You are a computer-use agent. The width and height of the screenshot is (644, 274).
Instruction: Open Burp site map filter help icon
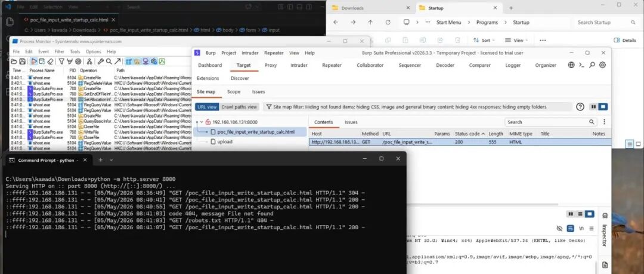(580, 107)
